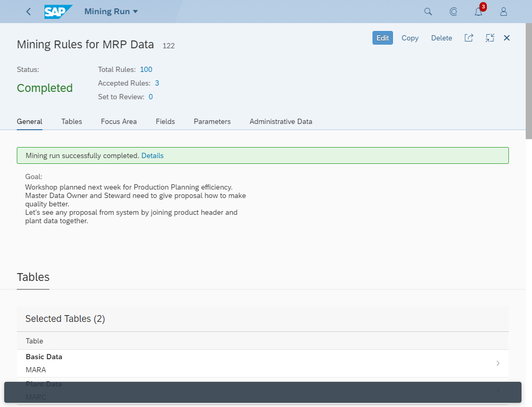
Task: Open the Basic Data MARA row
Action: [263, 363]
